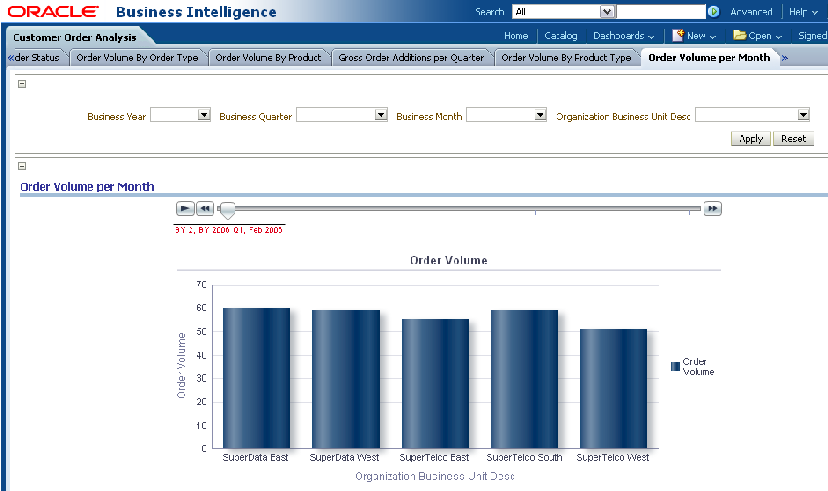
Task: Expand the Help menu
Action: [x=803, y=12]
